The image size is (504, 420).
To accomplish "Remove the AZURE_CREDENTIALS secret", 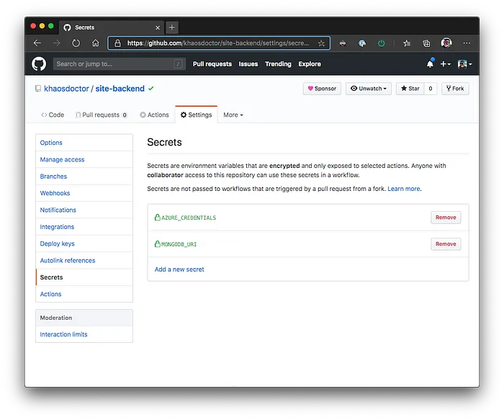I will tap(446, 218).
